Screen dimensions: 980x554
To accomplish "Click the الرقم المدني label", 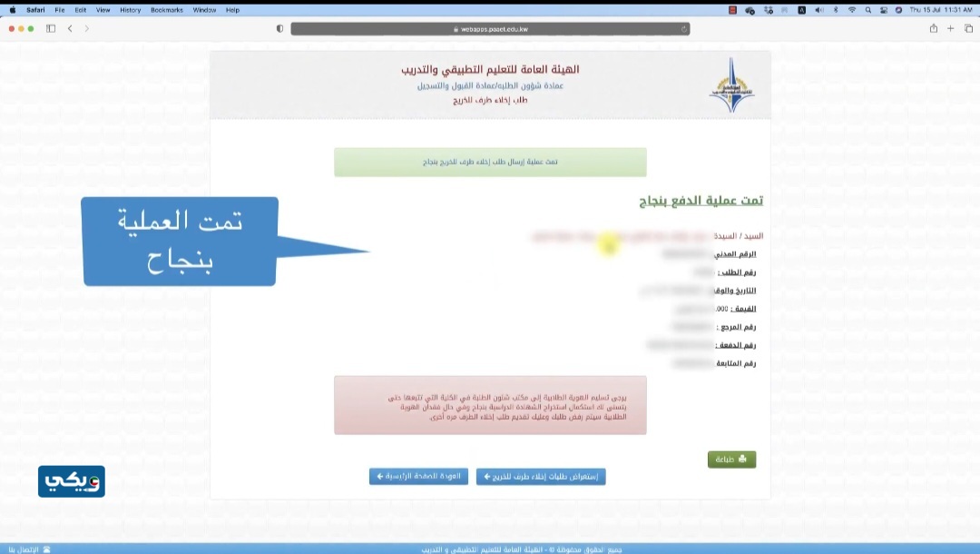I will click(x=736, y=254).
